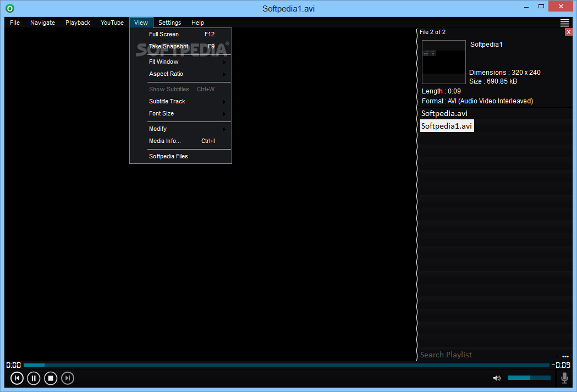Maximize the player window
577x392 pixels.
point(541,6)
